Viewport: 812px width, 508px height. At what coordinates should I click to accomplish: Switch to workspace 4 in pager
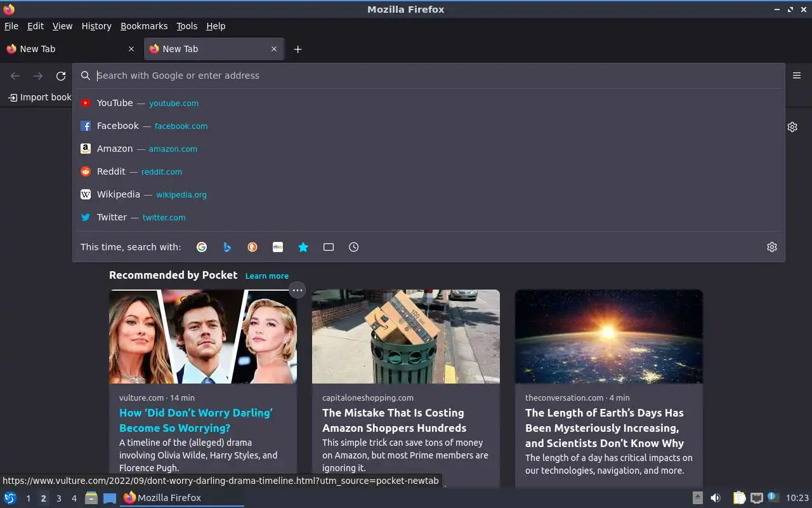pos(74,498)
